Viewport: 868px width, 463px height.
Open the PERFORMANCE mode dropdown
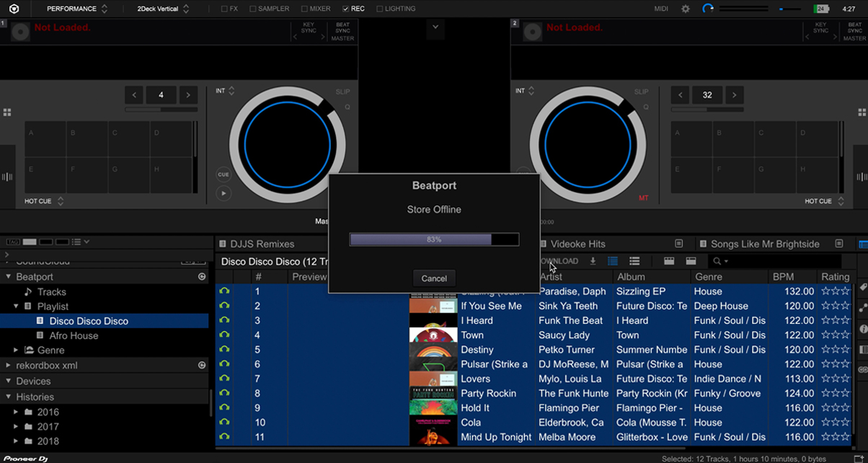(x=77, y=9)
